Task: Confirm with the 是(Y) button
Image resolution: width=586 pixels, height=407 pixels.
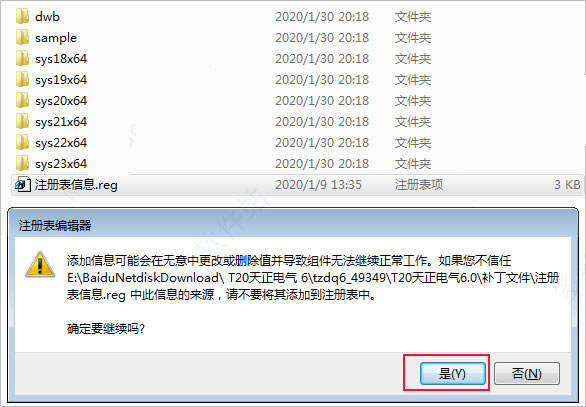Action: [453, 373]
